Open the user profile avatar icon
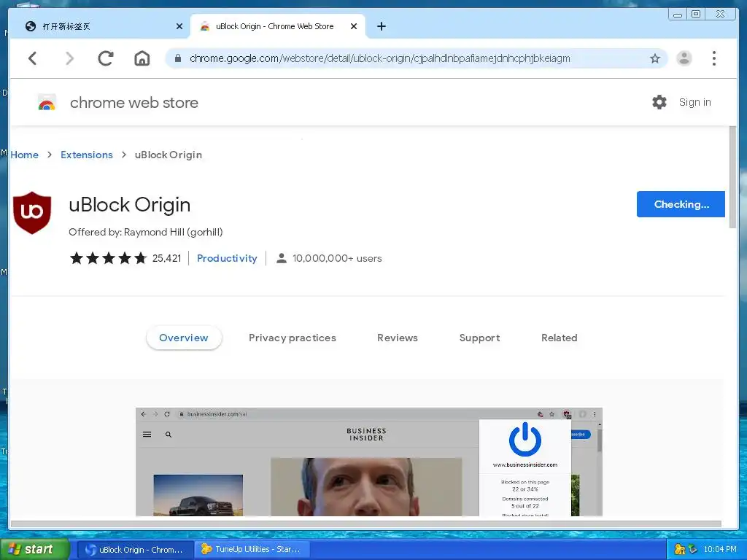Image resolution: width=747 pixels, height=560 pixels. point(684,58)
